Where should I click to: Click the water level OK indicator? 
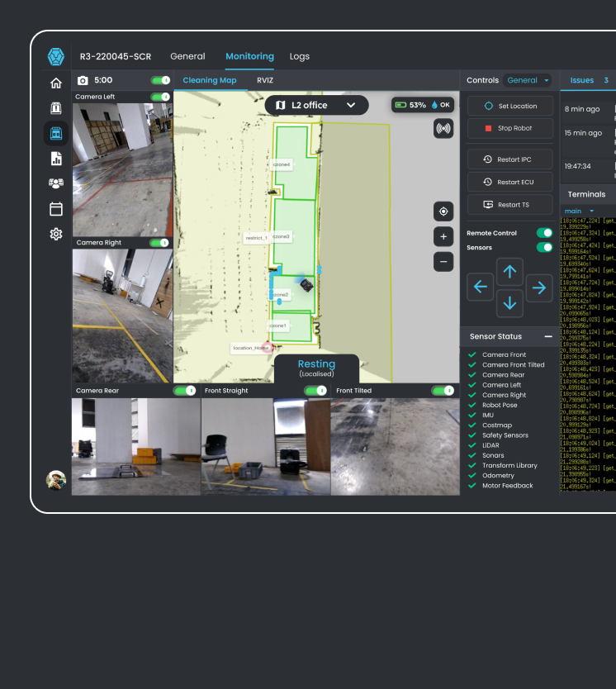(x=440, y=105)
